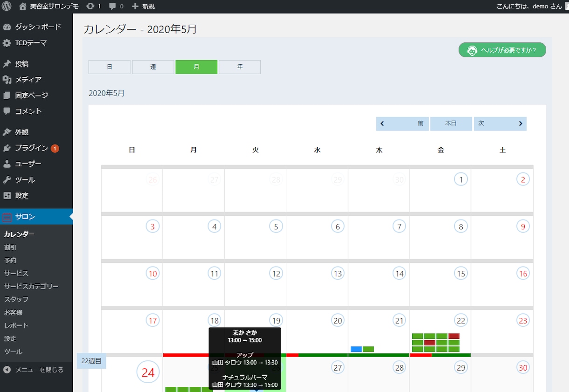Screen dimensions: 569x392
Task: Jump to today with 本日 button
Action: point(451,124)
